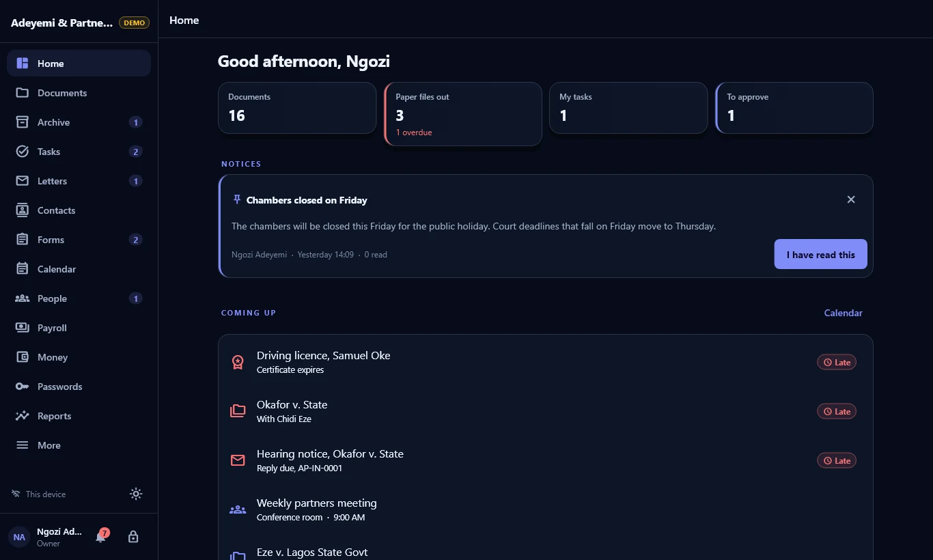Click the DEMO badge in header
Viewport: 933px width, 560px height.
tap(135, 23)
